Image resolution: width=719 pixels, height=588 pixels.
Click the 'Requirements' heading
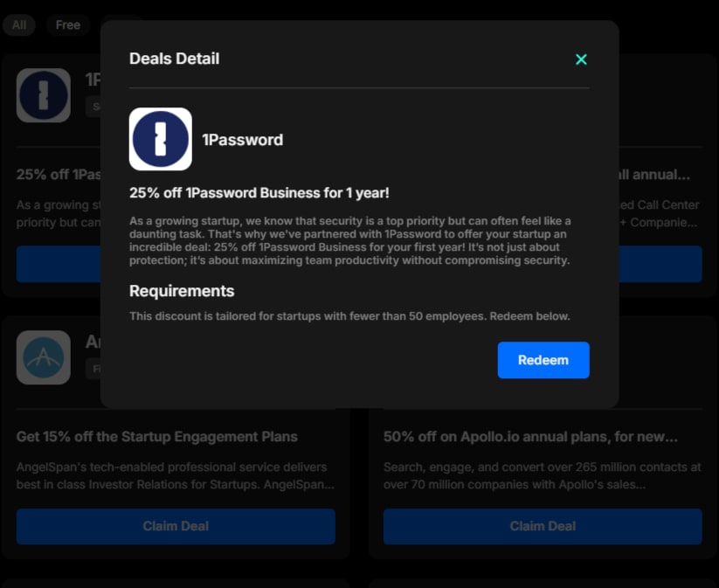click(182, 291)
